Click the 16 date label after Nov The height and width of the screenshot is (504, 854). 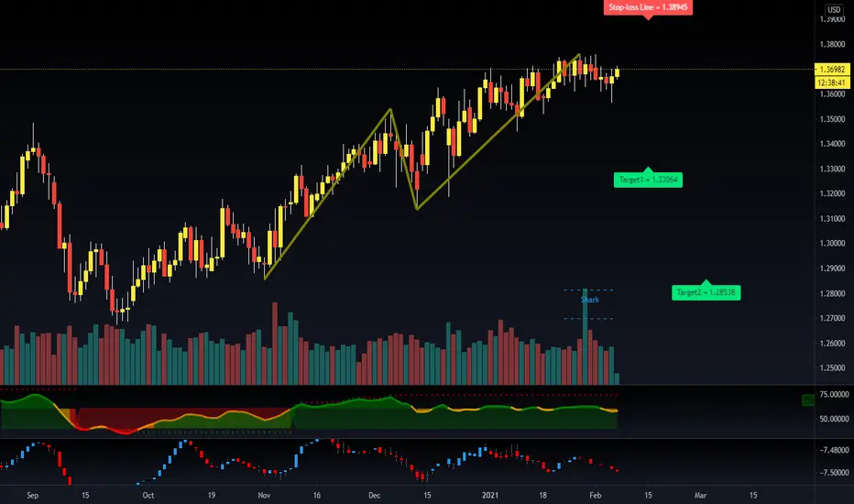point(316,495)
